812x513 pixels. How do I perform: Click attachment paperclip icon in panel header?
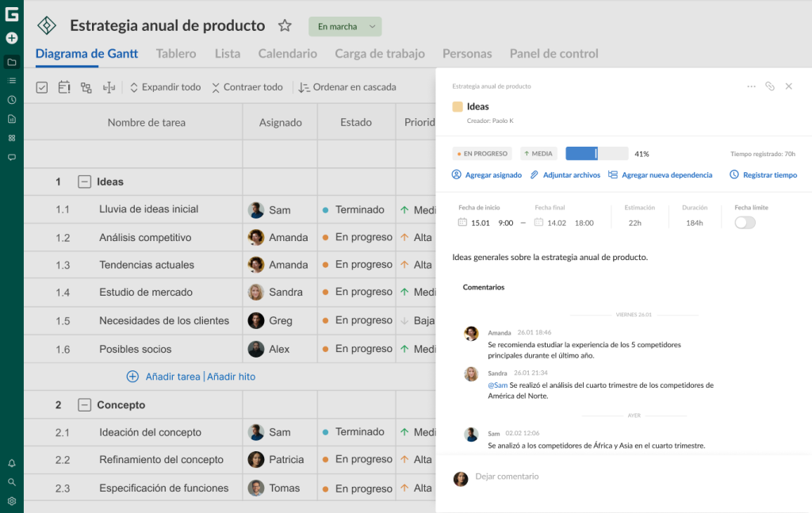pos(770,86)
